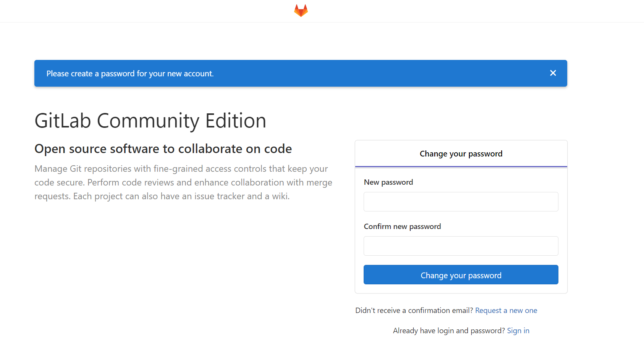Dismiss the password alert with the X
This screenshot has height=358, width=644.
(x=553, y=73)
